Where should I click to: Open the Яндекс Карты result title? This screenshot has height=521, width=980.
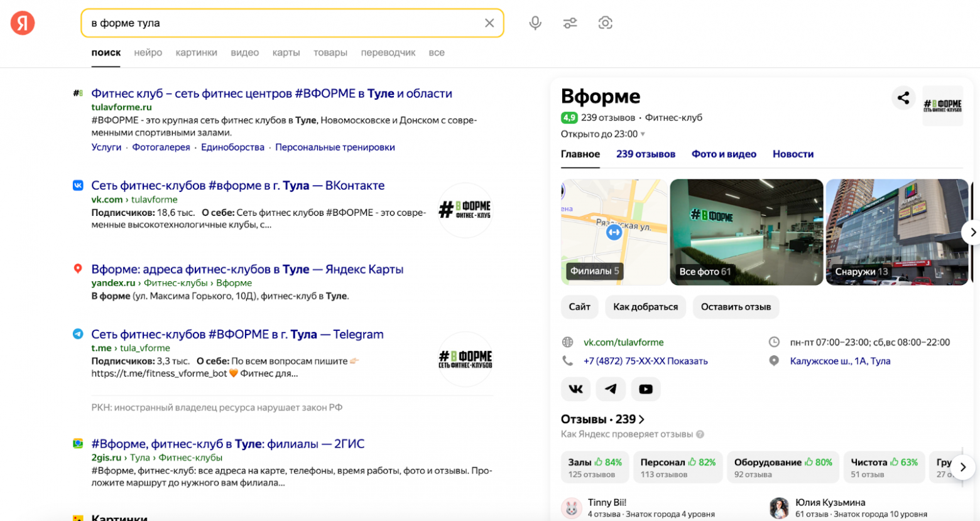(248, 269)
